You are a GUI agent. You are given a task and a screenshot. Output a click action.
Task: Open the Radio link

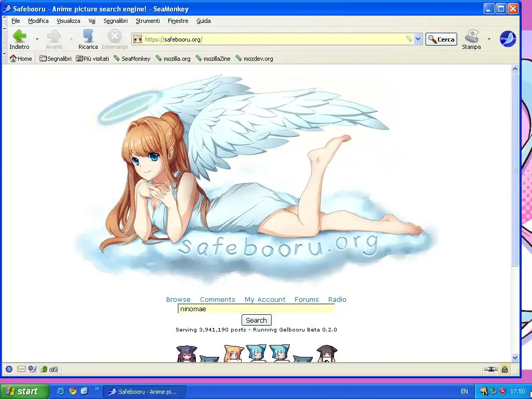pos(337,300)
